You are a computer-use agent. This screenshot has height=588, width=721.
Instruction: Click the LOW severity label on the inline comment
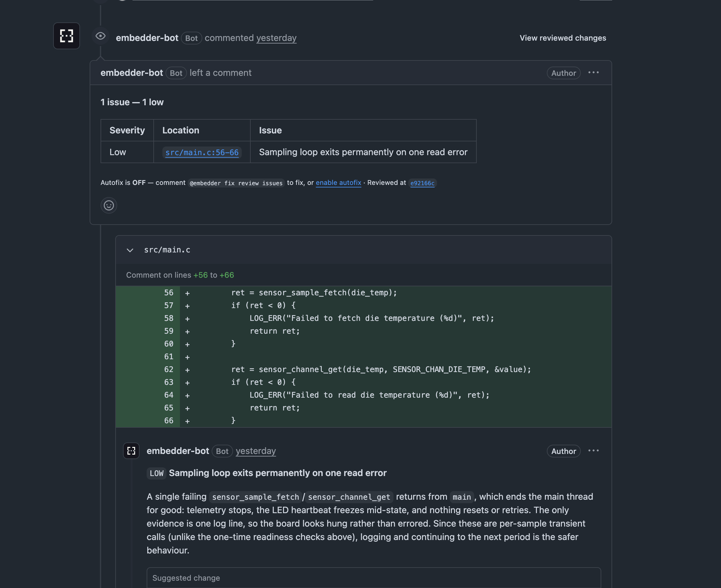(157, 473)
